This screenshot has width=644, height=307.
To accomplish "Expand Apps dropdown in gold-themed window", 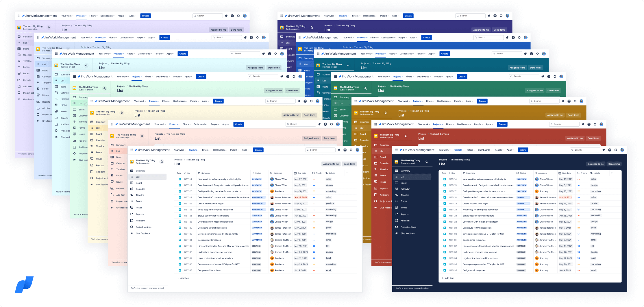I will 469,101.
